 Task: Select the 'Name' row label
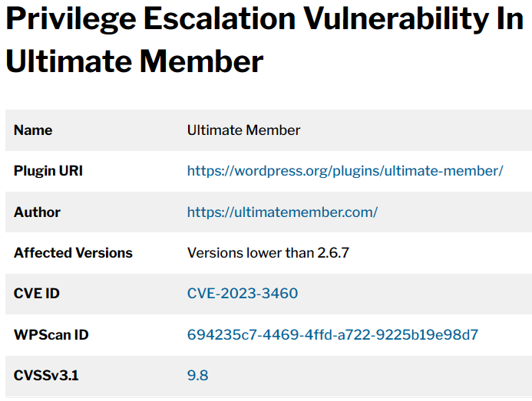pyautogui.click(x=33, y=130)
